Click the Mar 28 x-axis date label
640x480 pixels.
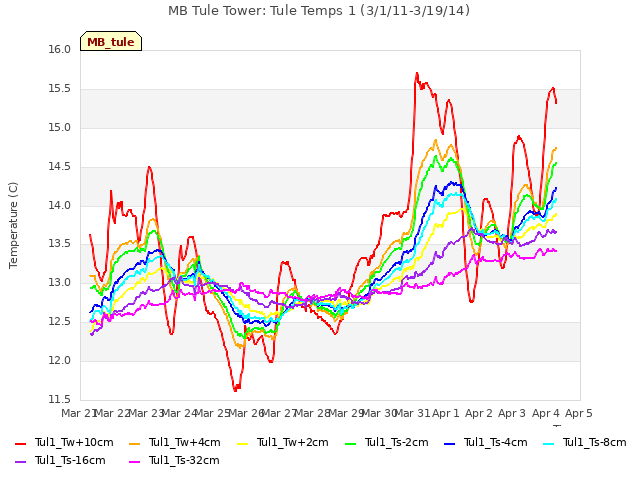[x=312, y=413]
